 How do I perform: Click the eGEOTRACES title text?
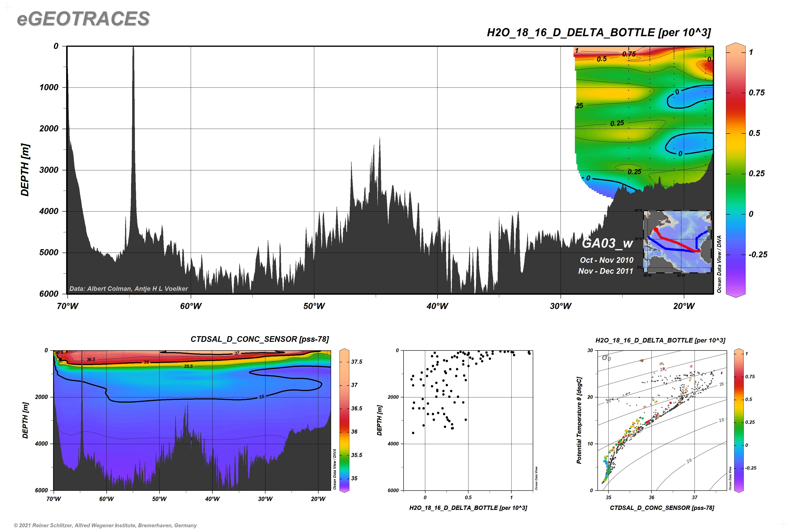tap(83, 19)
